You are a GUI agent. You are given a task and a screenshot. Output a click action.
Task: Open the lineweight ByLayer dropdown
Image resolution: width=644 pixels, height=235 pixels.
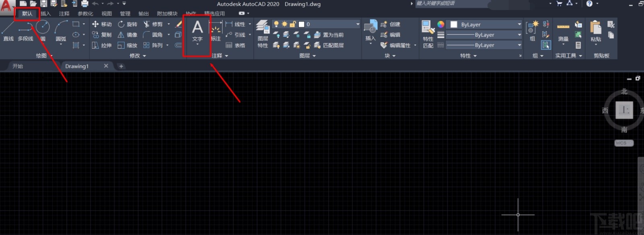(484, 35)
